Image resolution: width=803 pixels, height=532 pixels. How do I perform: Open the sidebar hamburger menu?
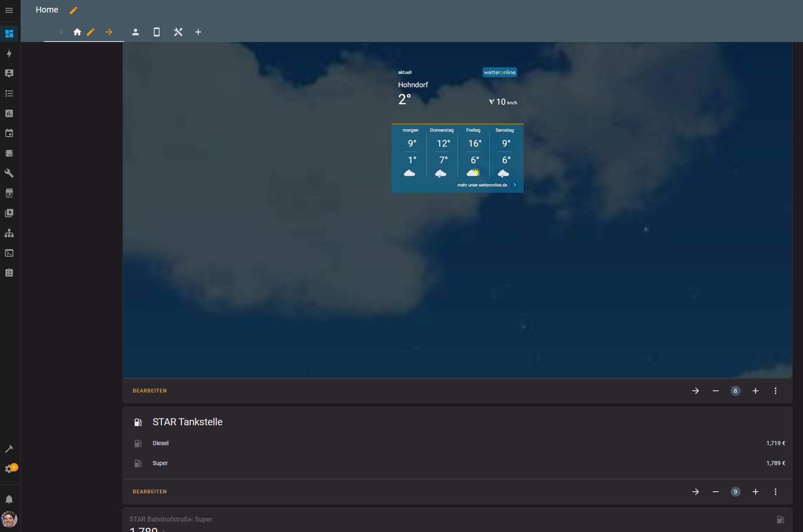pyautogui.click(x=9, y=10)
